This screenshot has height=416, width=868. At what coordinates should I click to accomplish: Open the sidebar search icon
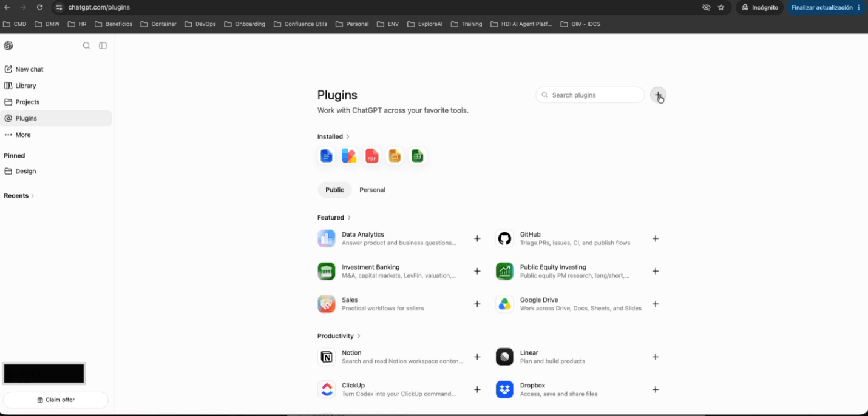click(x=86, y=45)
